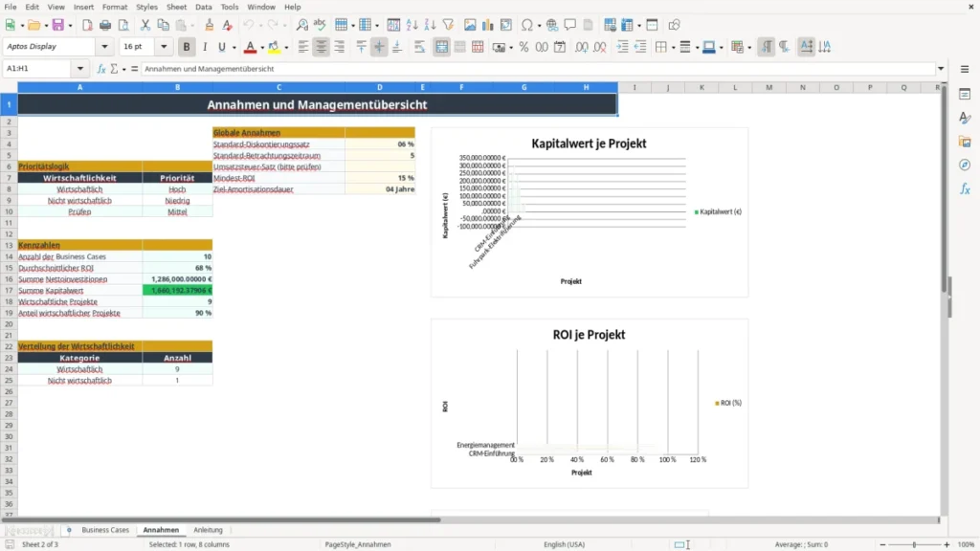Toggle Merge and Center Cells
Viewport: 980px width, 551px height.
click(x=441, y=47)
